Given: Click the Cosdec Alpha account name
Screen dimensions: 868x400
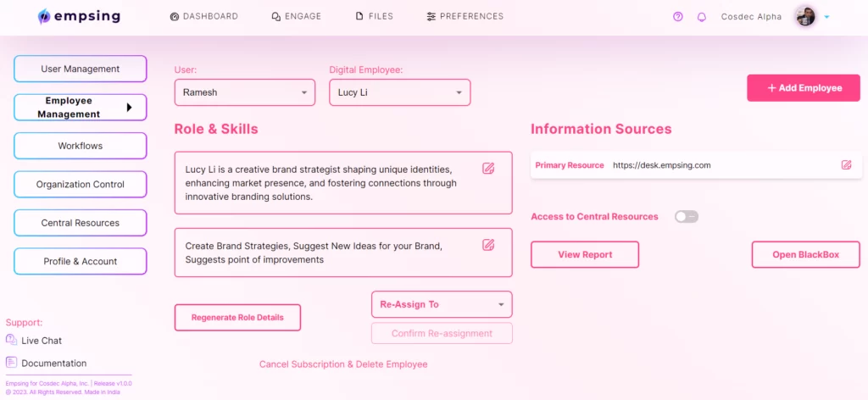Looking at the screenshot, I should coord(751,17).
